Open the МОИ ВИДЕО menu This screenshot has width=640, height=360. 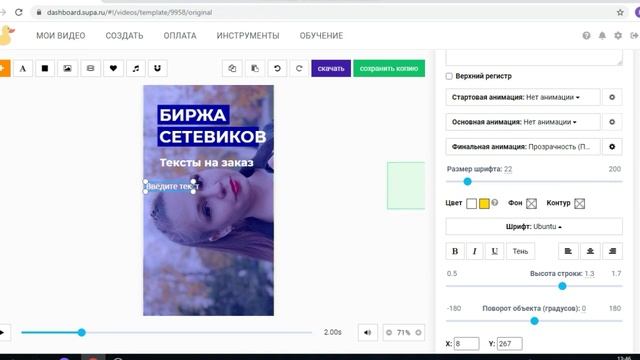click(61, 36)
